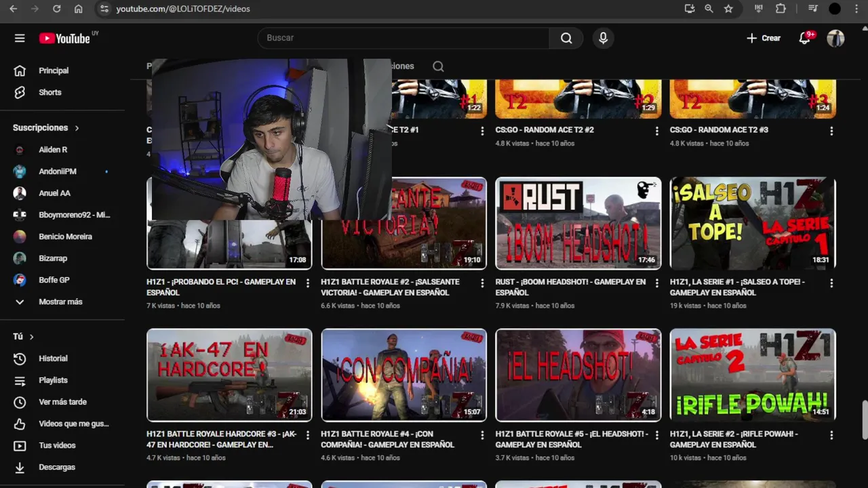Image resolution: width=868 pixels, height=488 pixels.
Task: Open options menu for ¡AK-47 EN HARDCORE! video
Action: [308, 435]
